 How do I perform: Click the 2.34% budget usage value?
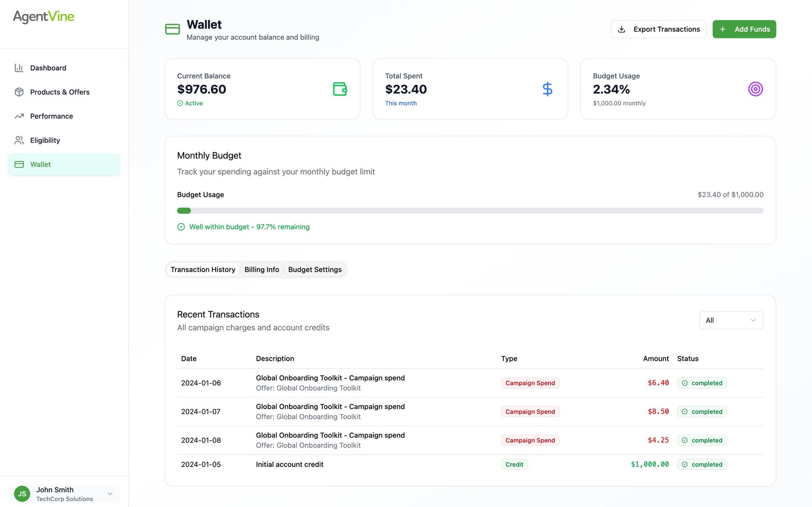coord(611,89)
